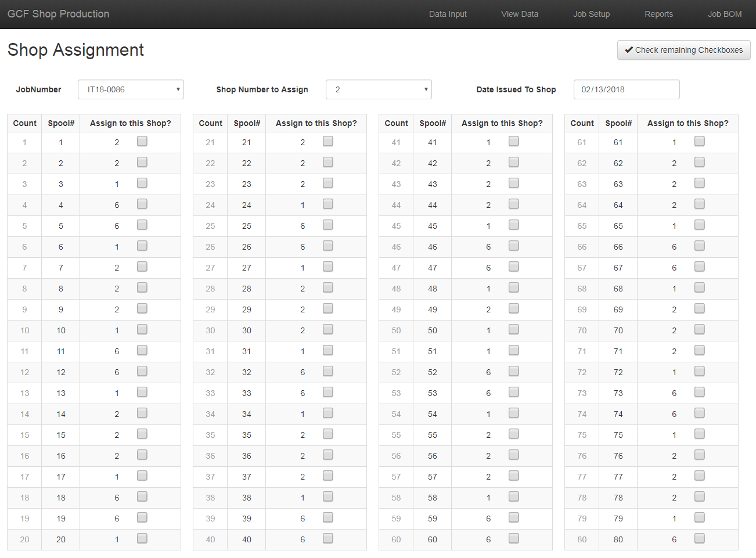
Task: Navigate to the Reports page
Action: pos(658,14)
